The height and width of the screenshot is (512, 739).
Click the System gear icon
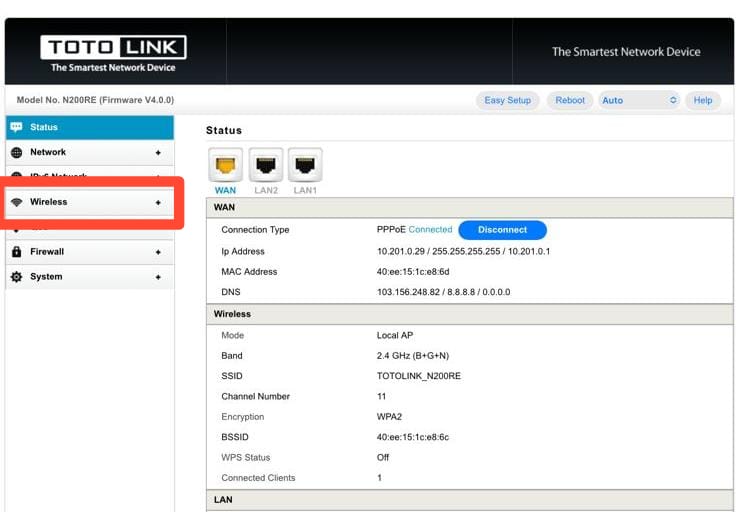[16, 277]
